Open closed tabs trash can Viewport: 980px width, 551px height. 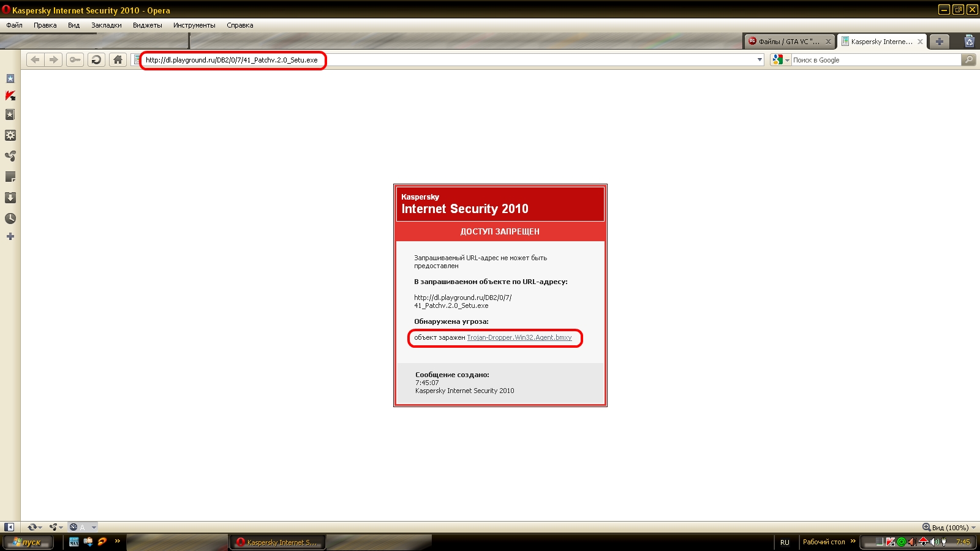click(969, 41)
